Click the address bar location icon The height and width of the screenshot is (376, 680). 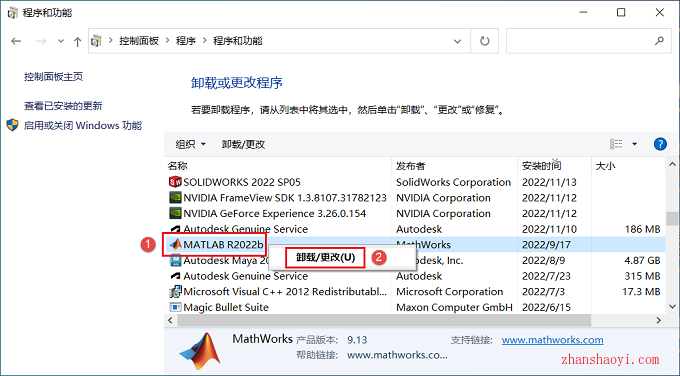[x=96, y=41]
